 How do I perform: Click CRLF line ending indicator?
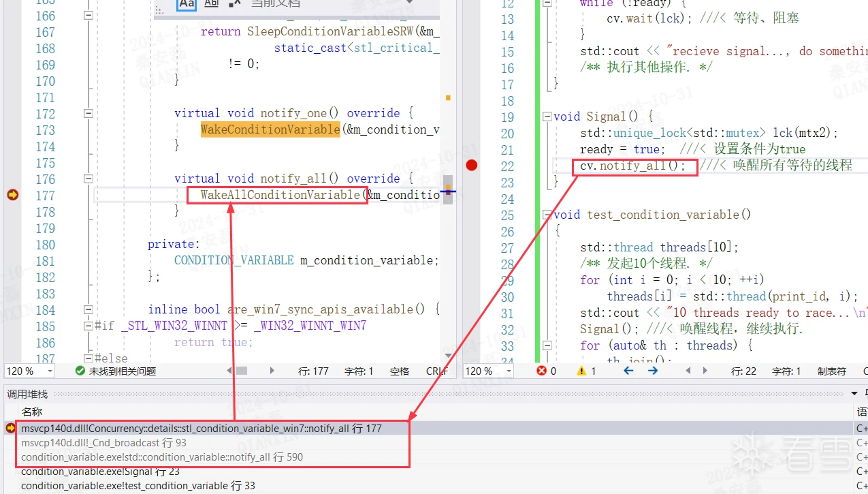click(x=437, y=371)
